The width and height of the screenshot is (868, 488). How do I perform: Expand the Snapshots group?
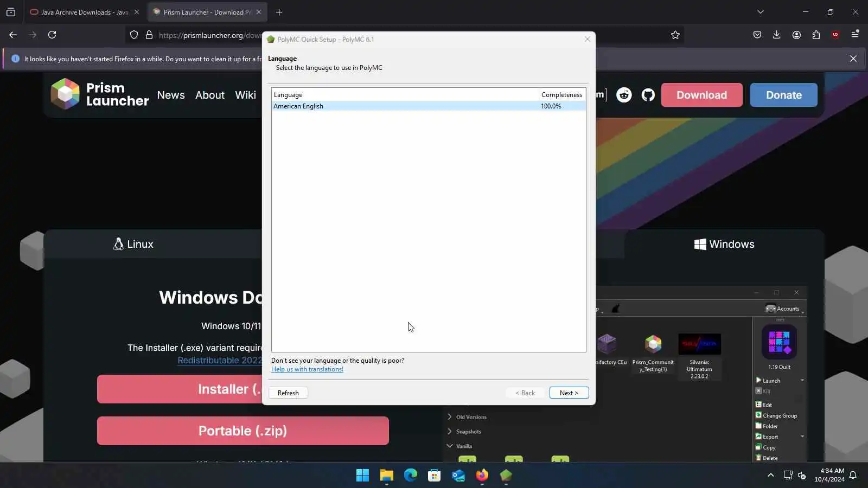pyautogui.click(x=450, y=432)
